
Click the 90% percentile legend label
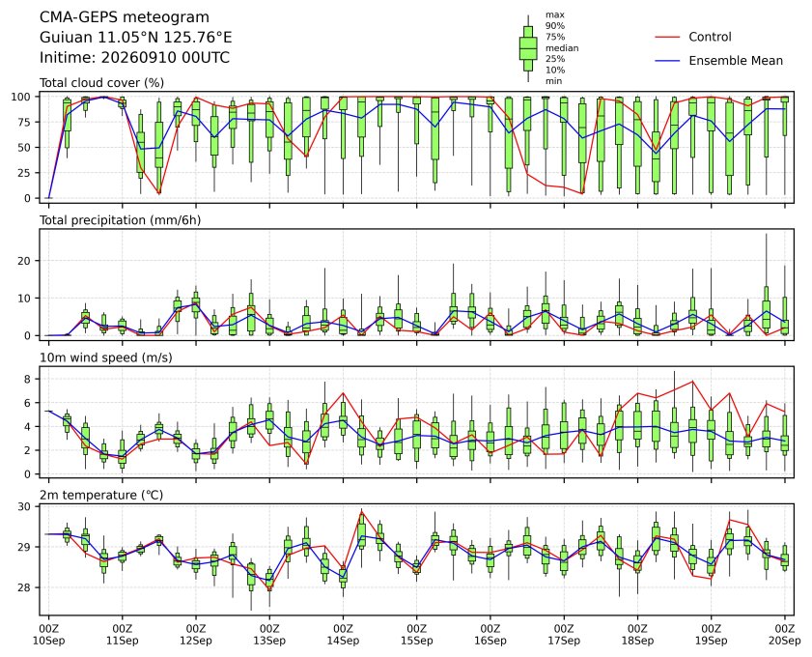(554, 26)
